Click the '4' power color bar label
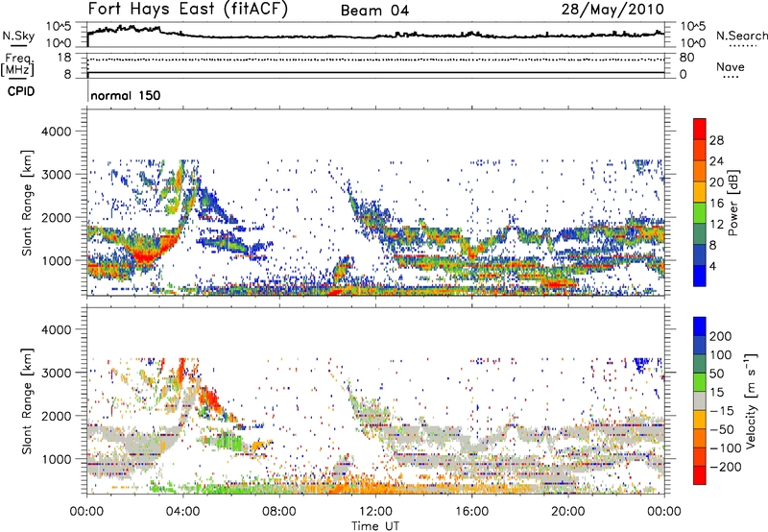768x532 pixels. [713, 266]
